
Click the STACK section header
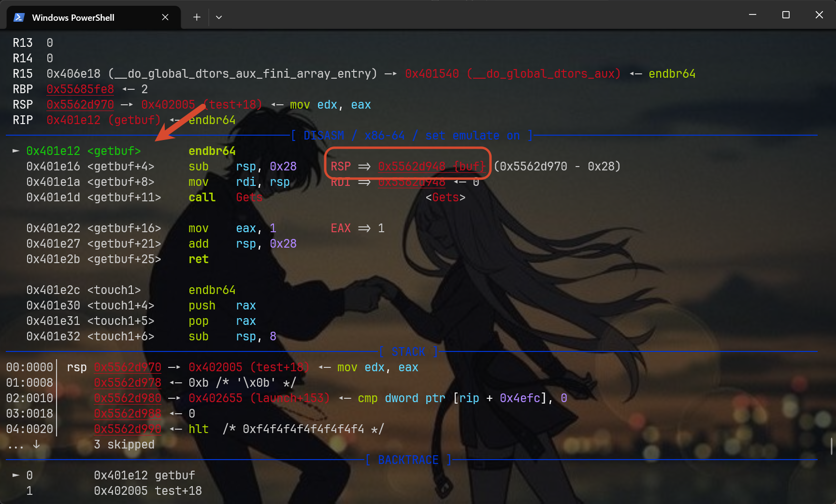pyautogui.click(x=408, y=352)
